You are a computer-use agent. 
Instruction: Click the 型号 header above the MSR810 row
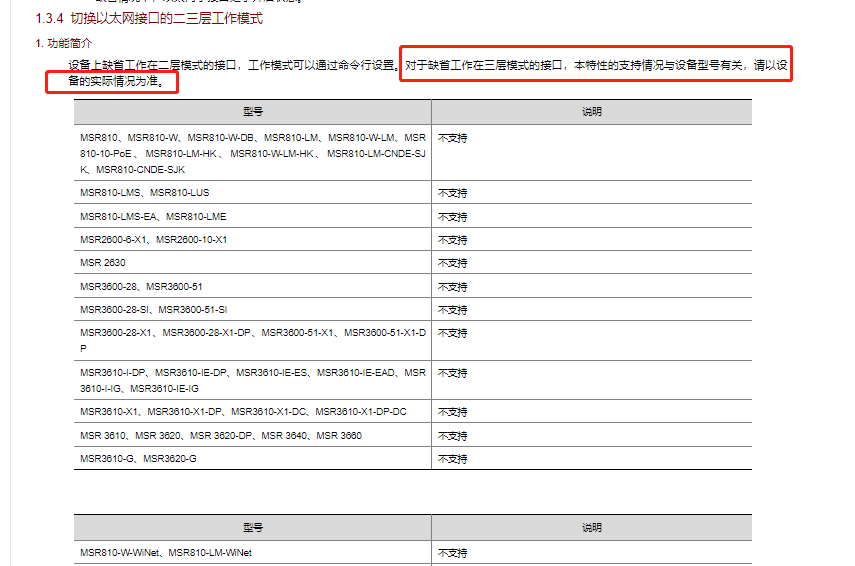point(253,112)
